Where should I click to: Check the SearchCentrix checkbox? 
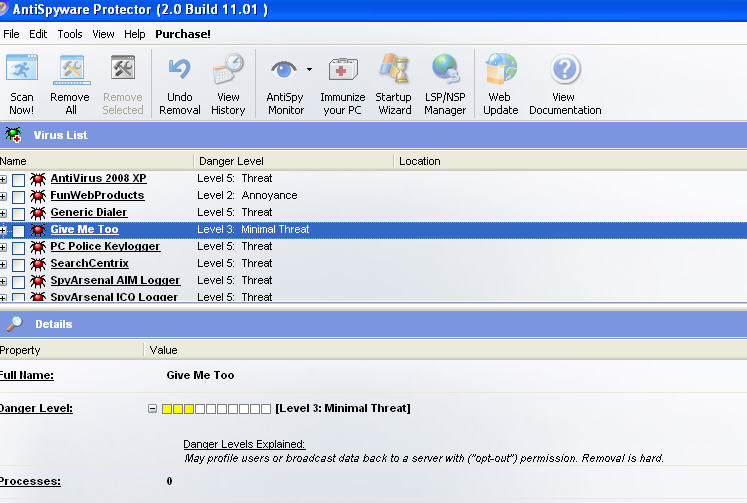(19, 265)
